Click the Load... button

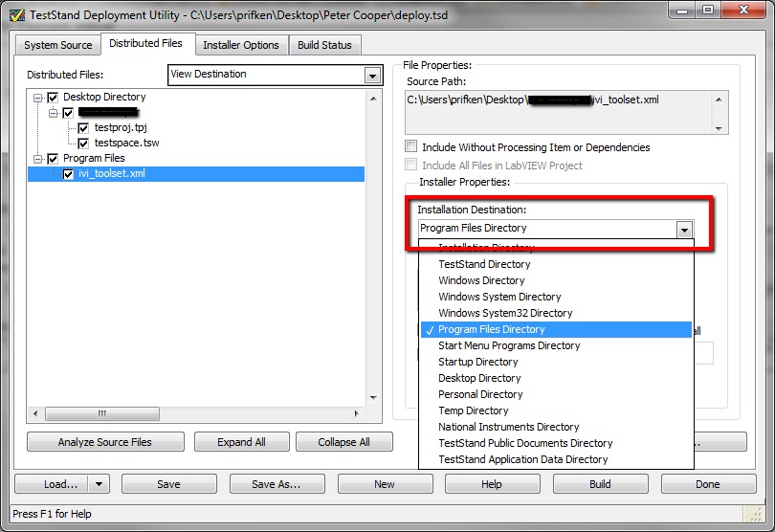52,484
